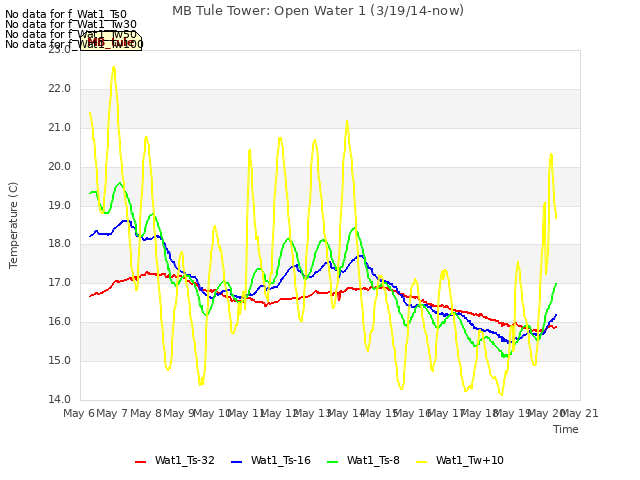Click the May 6 x-axis tick label
Screen dimensions: 640x480
79,414
